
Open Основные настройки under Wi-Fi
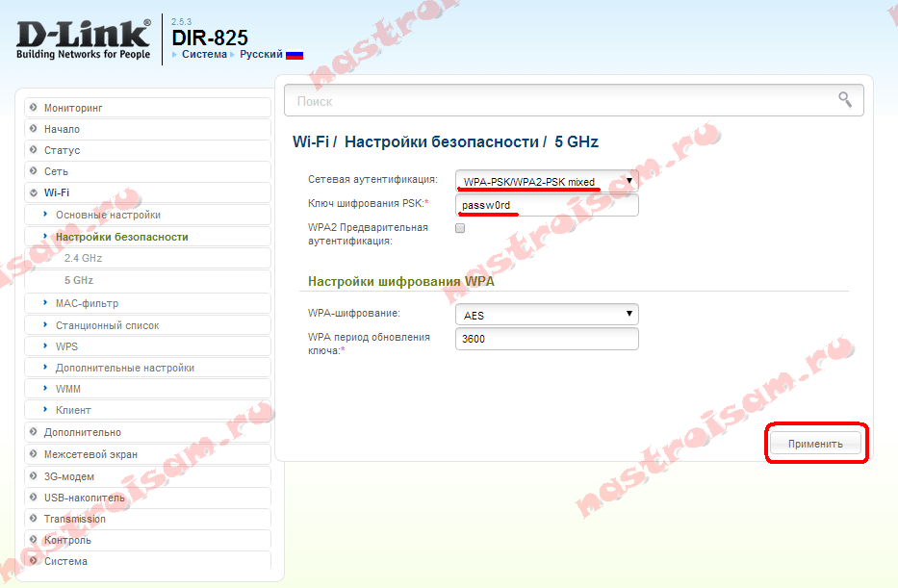click(x=108, y=215)
